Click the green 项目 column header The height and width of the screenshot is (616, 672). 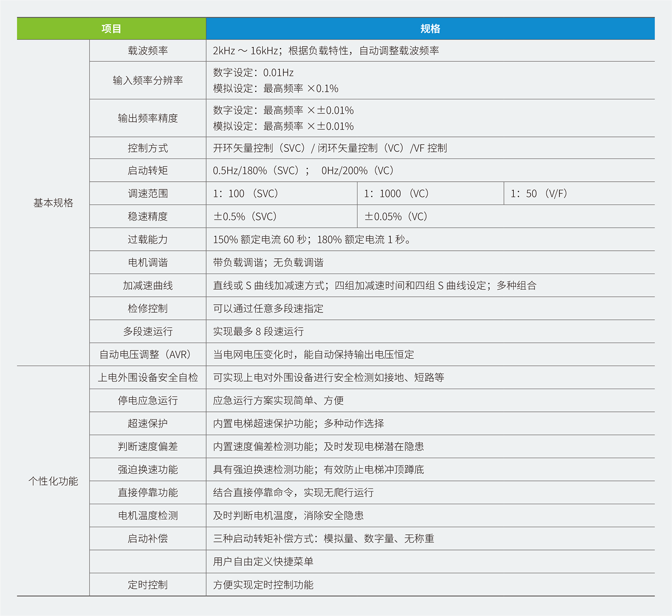click(x=111, y=29)
